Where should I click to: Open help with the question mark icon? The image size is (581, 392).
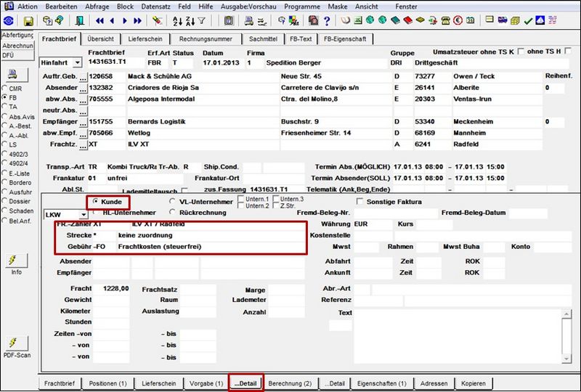(x=327, y=21)
